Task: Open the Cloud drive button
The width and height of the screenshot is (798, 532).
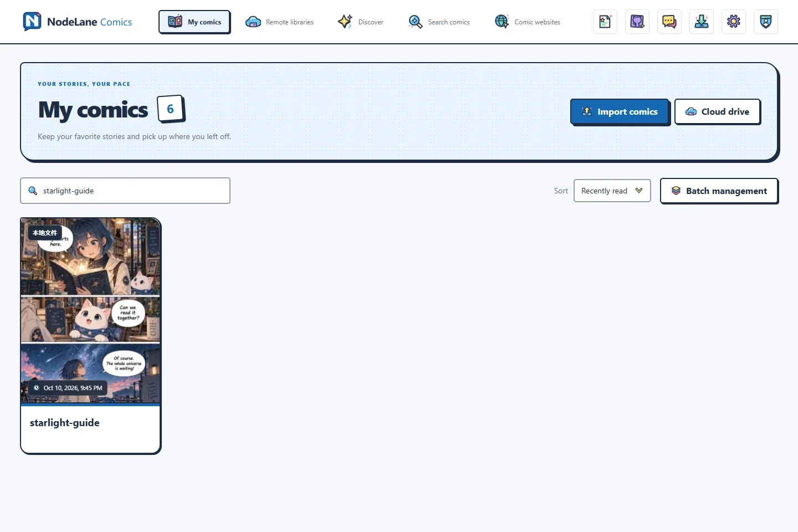Action: [x=717, y=111]
